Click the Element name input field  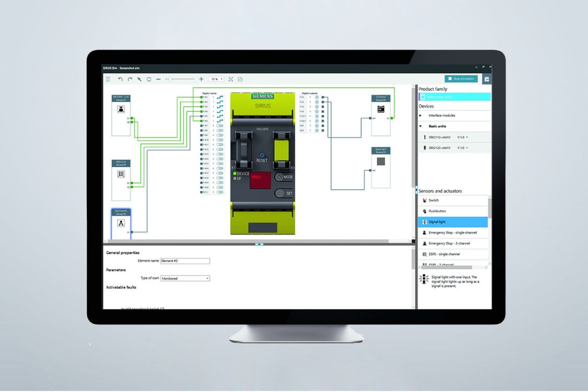185,261
